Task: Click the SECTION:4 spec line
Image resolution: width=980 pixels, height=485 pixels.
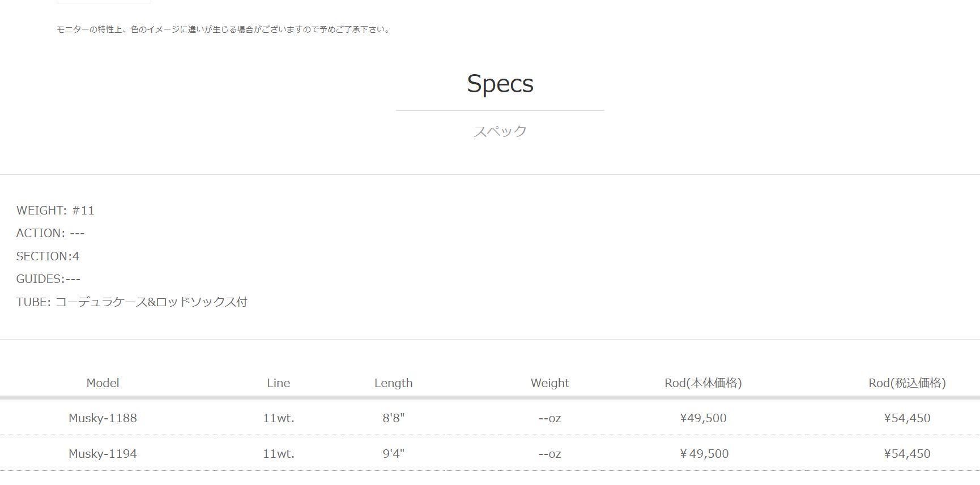Action: pos(48,256)
